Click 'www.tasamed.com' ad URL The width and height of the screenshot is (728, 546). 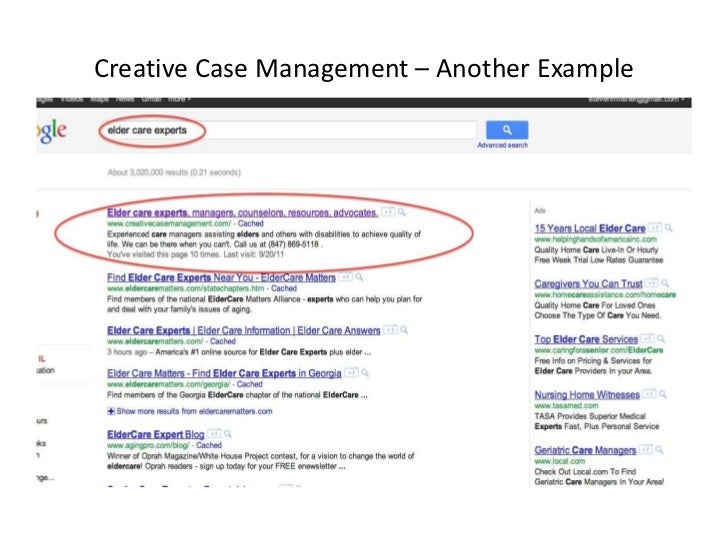coord(566,405)
